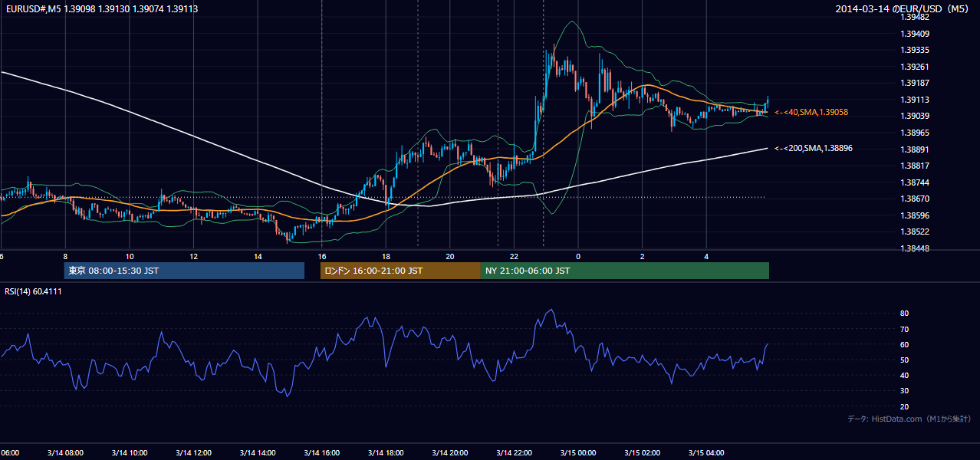980x460 pixels.
Task: Click RSI scale value 70
Action: [905, 329]
